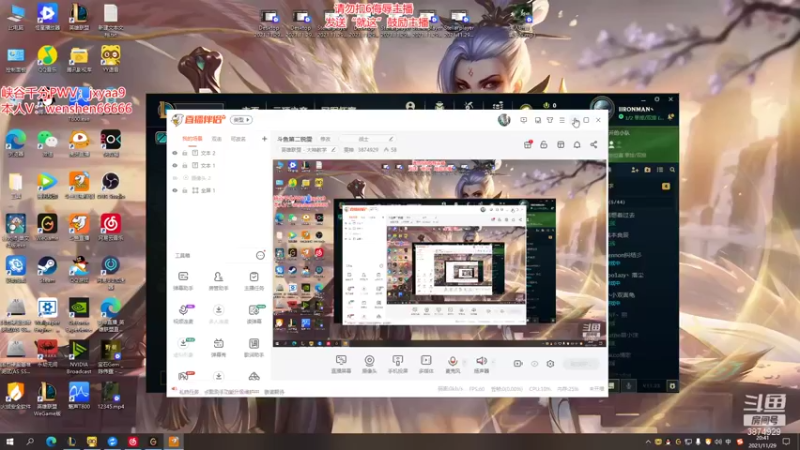800x450 pixels.
Task: Hide the 全屏 1 source layer
Action: click(174, 190)
